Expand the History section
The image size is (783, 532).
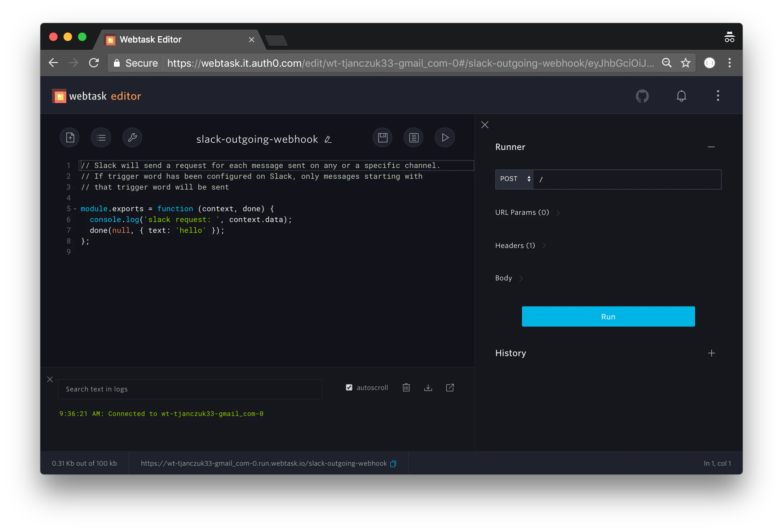coord(711,353)
